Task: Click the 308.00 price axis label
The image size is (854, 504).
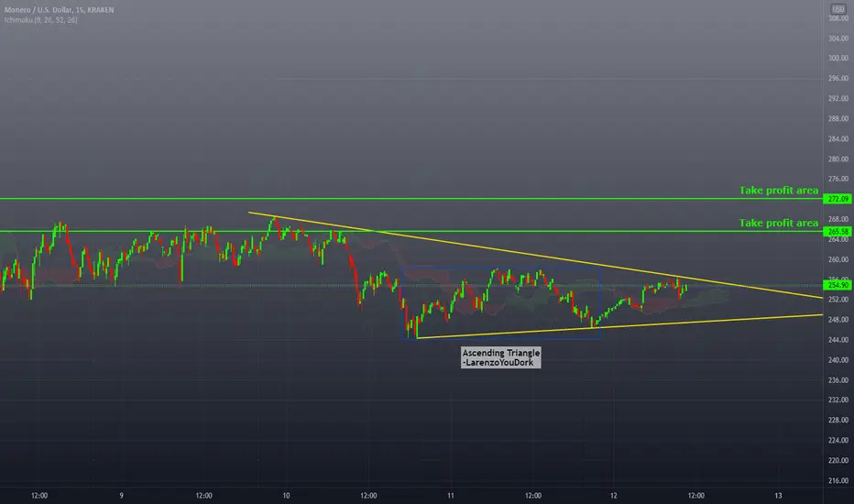Action: point(838,18)
